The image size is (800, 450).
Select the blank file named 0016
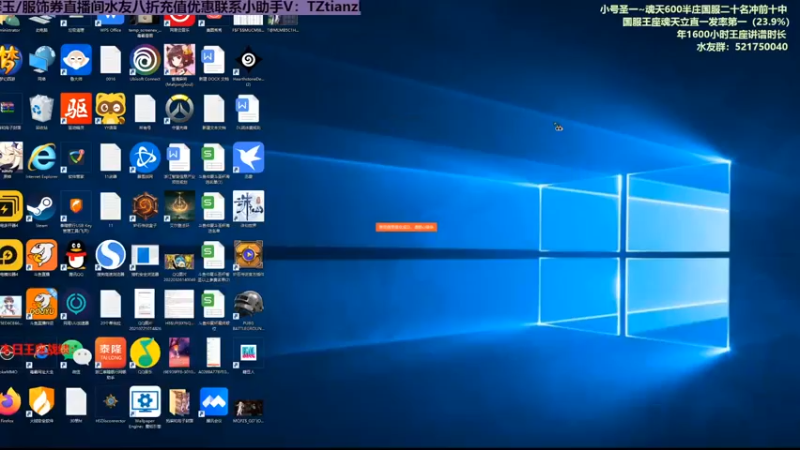pos(111,60)
